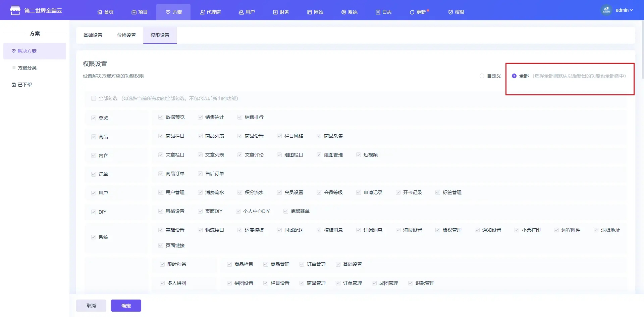Click the 更新 refresh icon in navbar

(412, 12)
